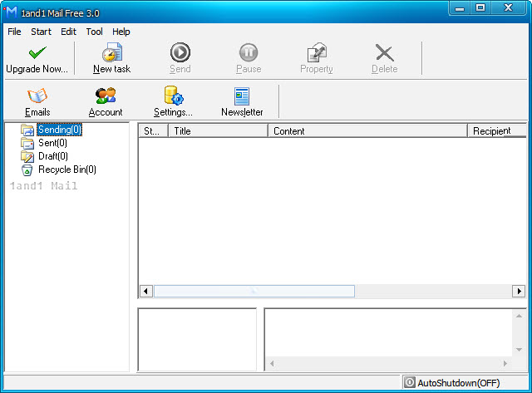Select Recycle Bin(0) in tree
The image size is (532, 393).
67,169
